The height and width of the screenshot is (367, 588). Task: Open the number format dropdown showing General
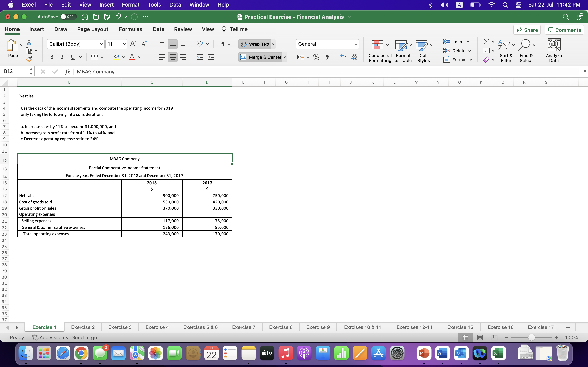pos(355,44)
